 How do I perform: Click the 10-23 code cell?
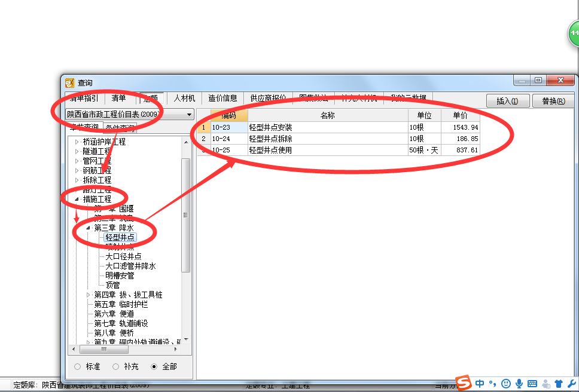click(229, 128)
